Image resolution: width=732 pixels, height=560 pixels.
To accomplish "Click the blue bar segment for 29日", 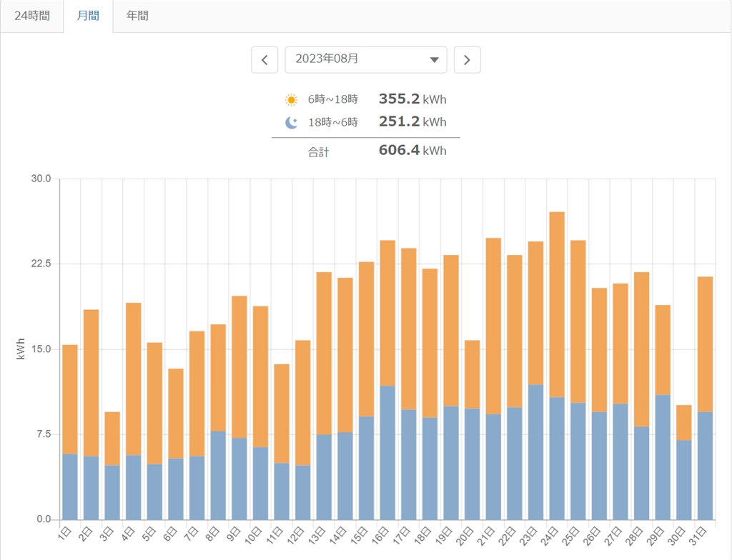I will 663,456.
